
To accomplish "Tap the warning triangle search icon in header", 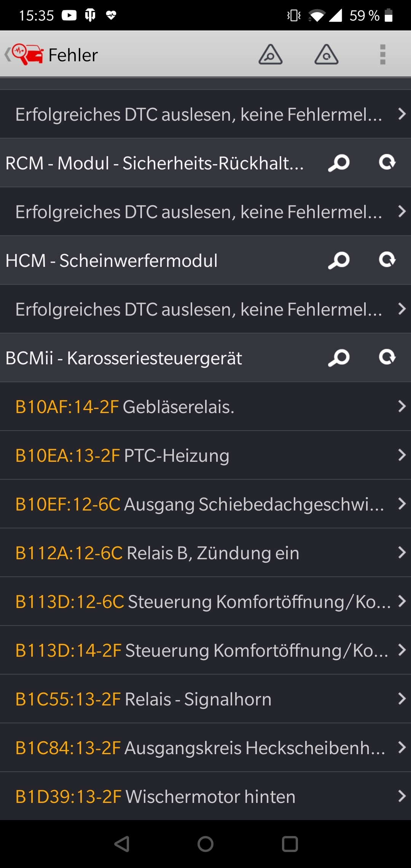I will click(270, 54).
